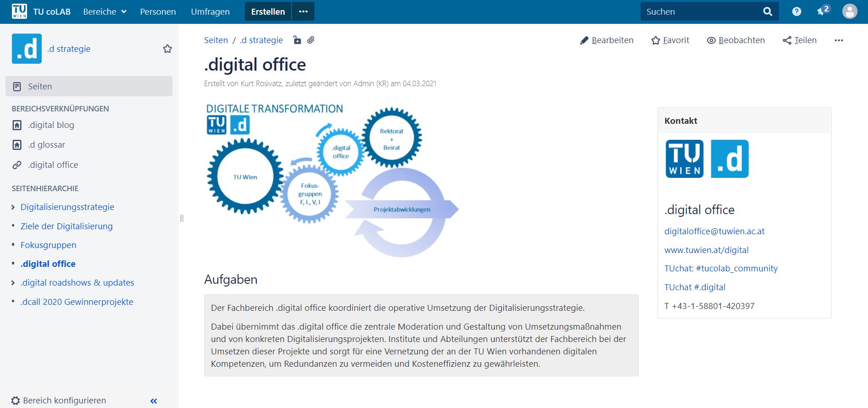The width and height of the screenshot is (868, 408).
Task: Click the TU Wien logo in Kontakt
Action: 684,159
